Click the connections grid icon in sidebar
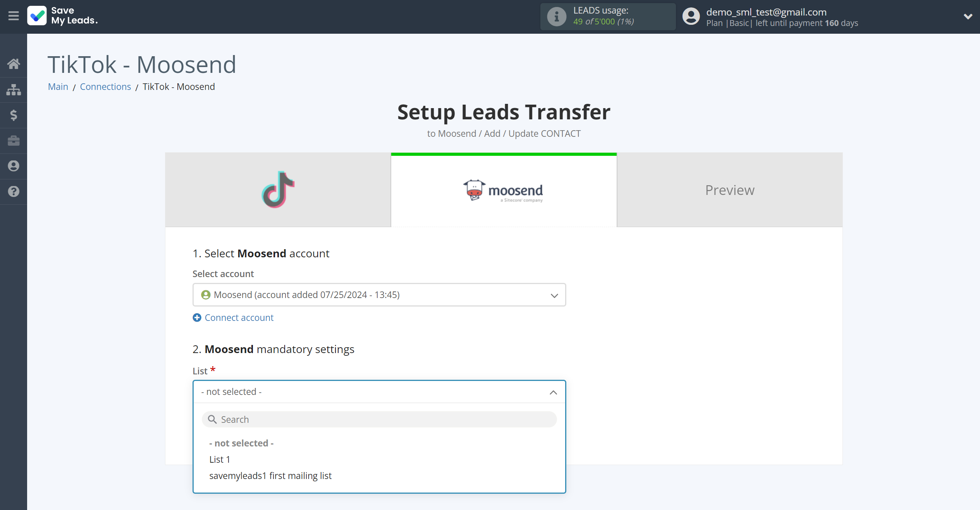Viewport: 980px width, 510px height. 14,90
